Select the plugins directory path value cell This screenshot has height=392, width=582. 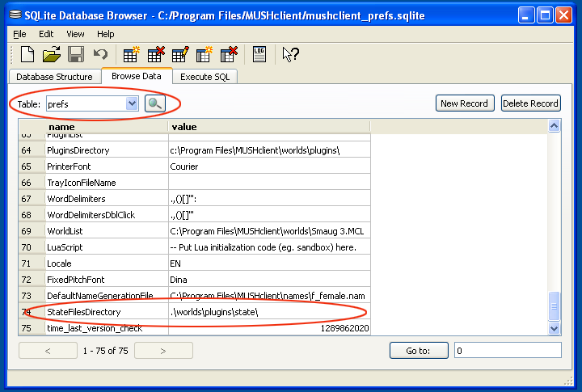pos(269,150)
